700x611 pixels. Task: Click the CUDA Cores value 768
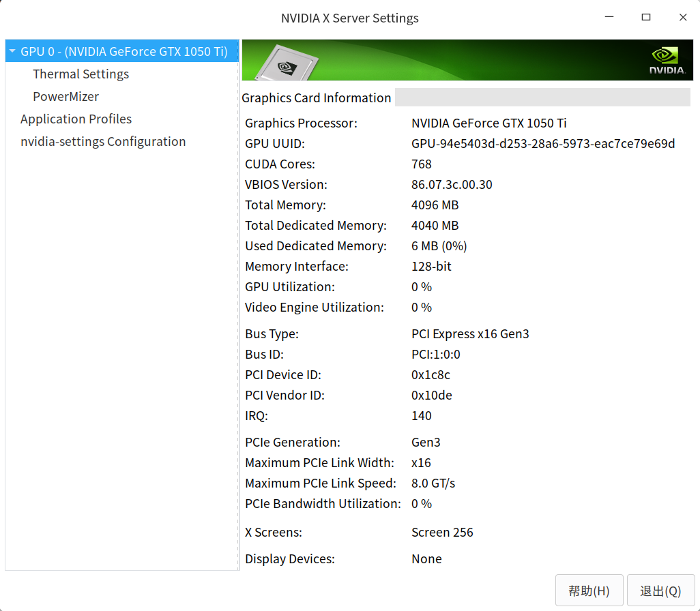coord(420,164)
